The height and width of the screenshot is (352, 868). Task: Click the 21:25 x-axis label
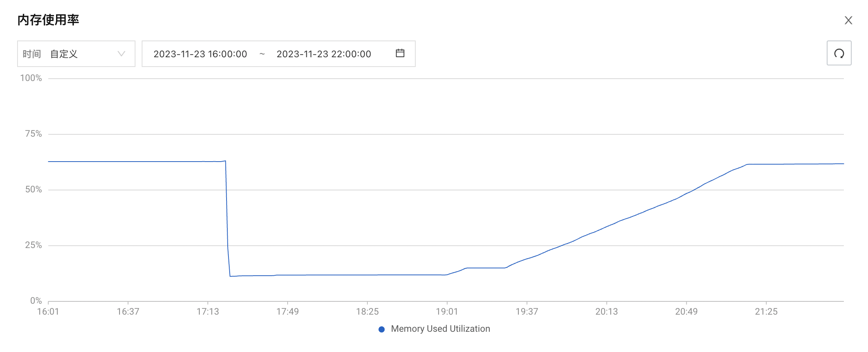(x=766, y=312)
